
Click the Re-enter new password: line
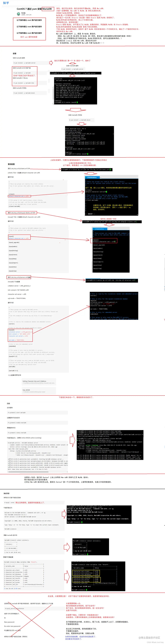(x=12, y=626)
